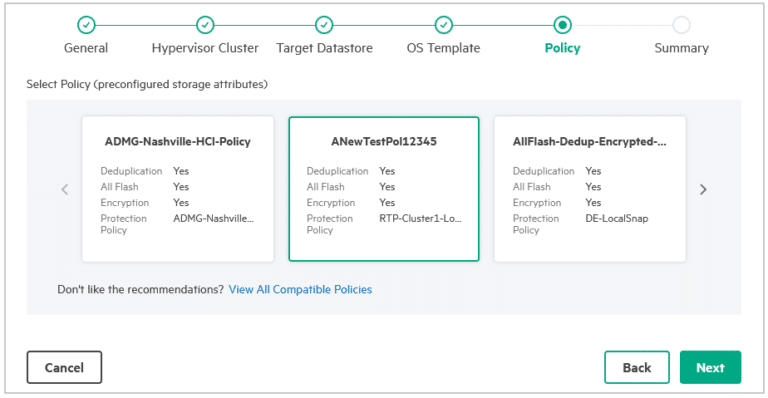
Task: Click the Back button
Action: [x=637, y=367]
